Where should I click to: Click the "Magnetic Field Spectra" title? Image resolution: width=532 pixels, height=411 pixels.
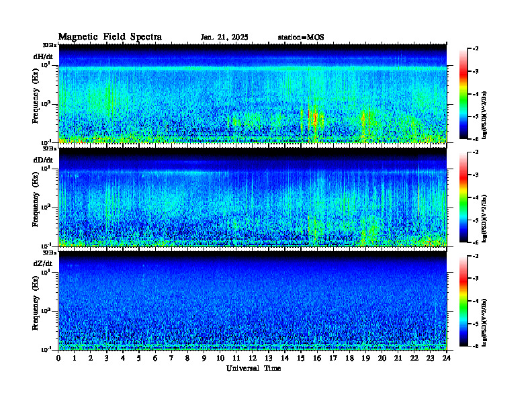point(110,37)
